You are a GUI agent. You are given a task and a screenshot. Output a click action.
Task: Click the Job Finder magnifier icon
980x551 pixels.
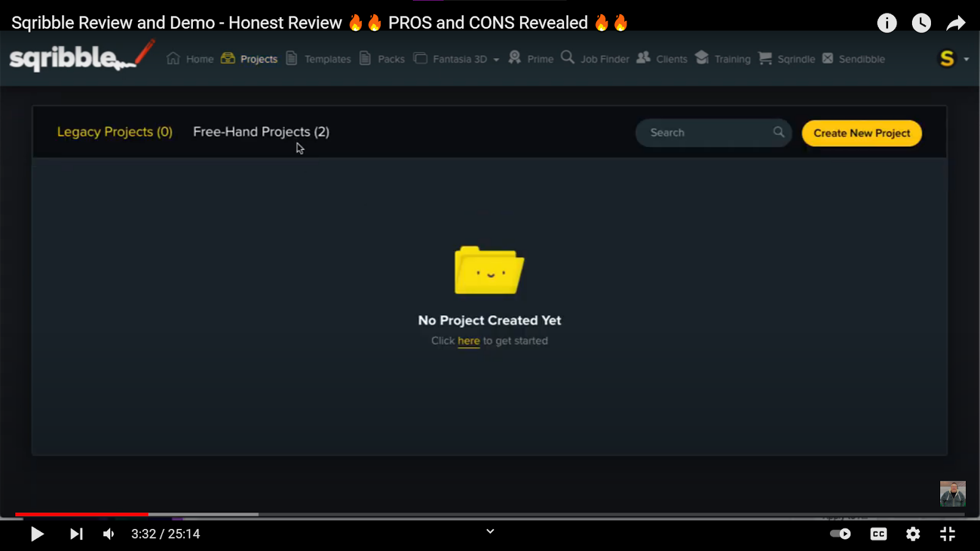[568, 58]
